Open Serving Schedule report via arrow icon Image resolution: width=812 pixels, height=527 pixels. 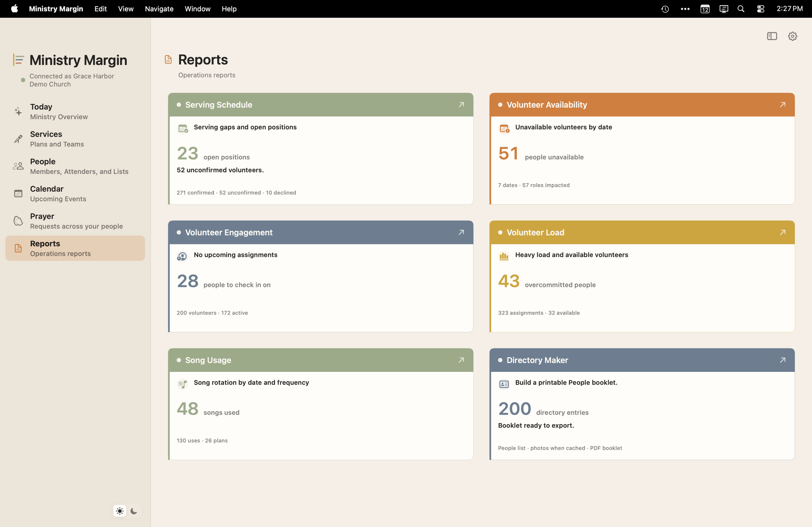point(461,104)
